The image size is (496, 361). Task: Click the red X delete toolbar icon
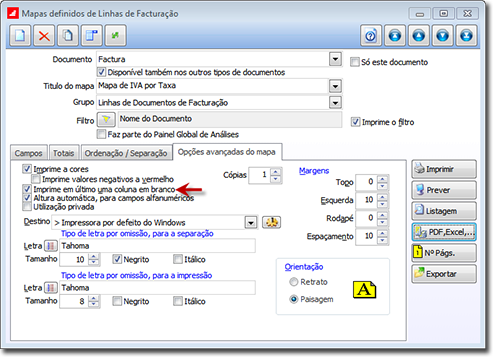click(44, 35)
